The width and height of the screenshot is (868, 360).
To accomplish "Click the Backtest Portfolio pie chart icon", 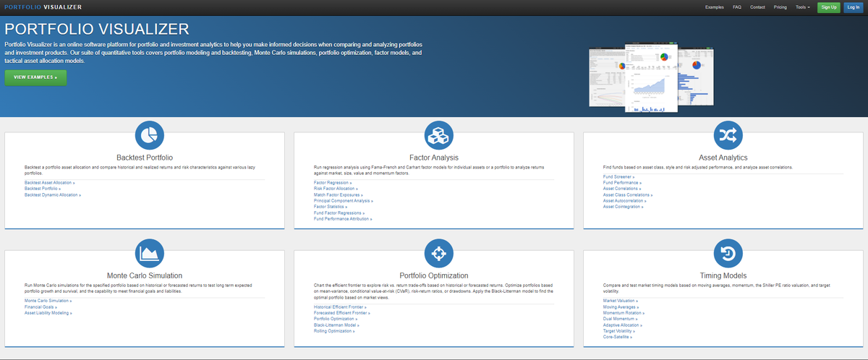I will (x=150, y=134).
